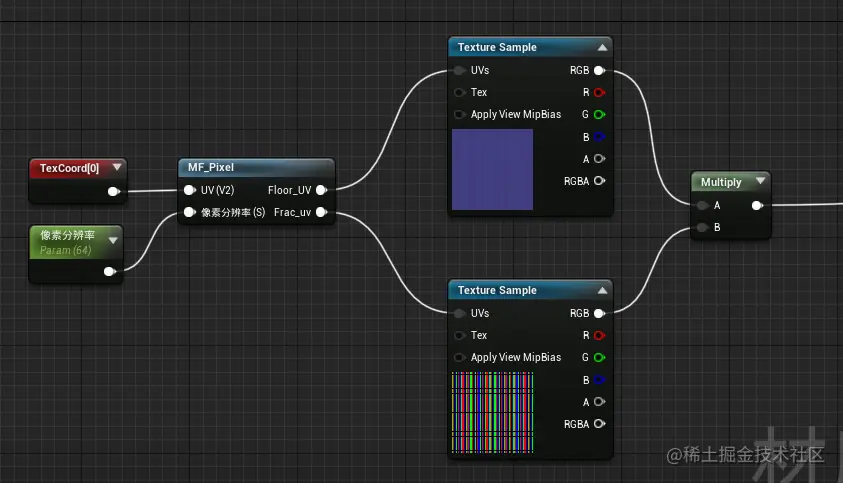843x483 pixels.
Task: Select the MF_Pixel node title bar
Action: click(x=256, y=167)
